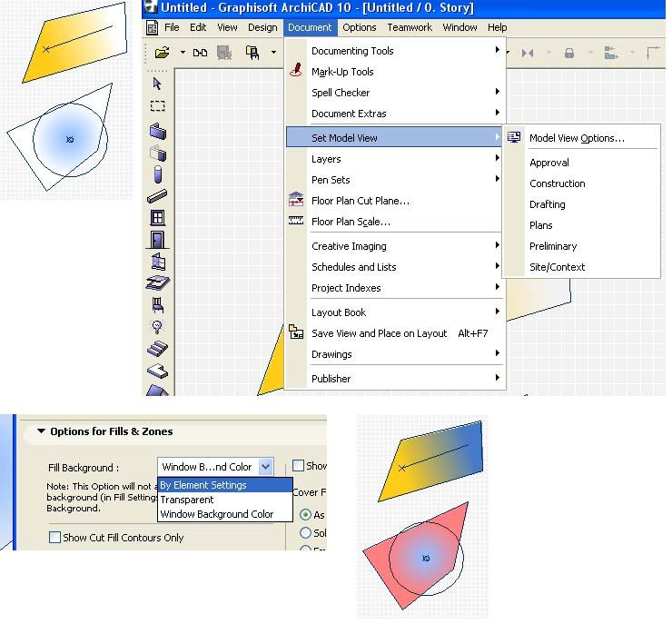672x624 pixels.
Task: Select the Object chair tool
Action: coord(157,304)
